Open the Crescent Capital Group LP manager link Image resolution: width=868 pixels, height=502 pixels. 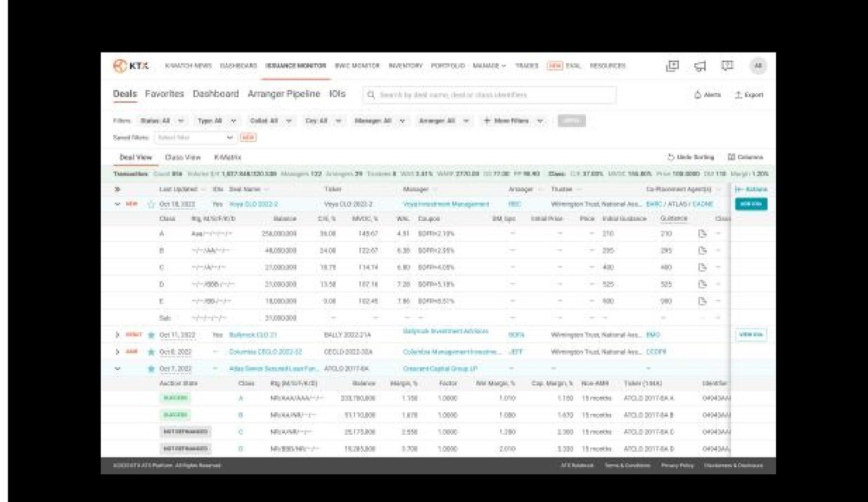coord(440,369)
